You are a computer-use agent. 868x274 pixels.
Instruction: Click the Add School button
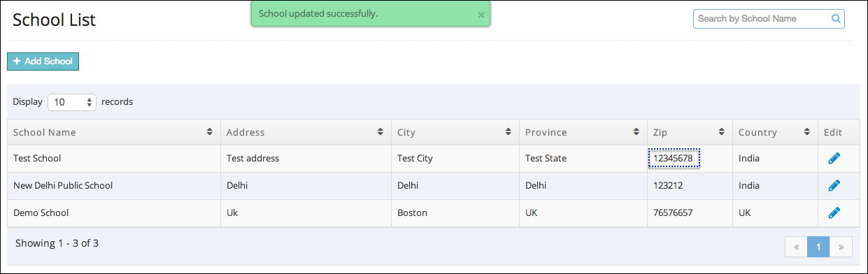(x=43, y=62)
